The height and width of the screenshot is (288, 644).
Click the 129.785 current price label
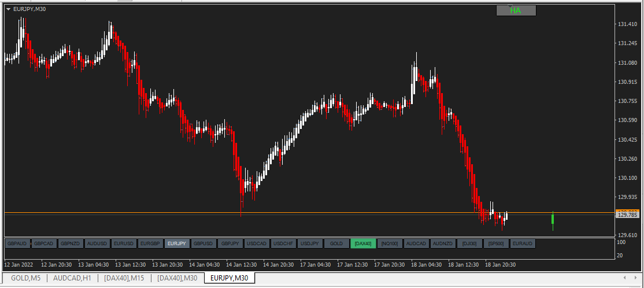point(628,215)
